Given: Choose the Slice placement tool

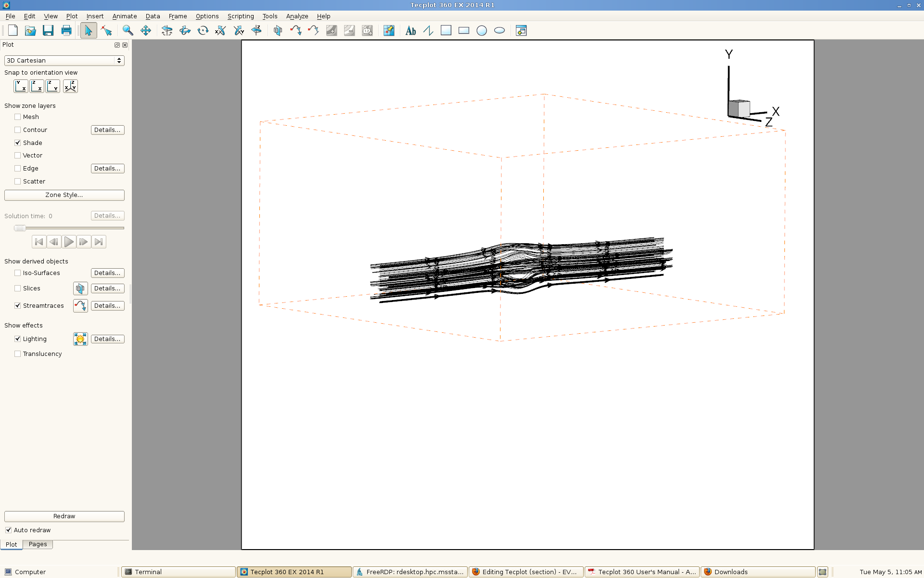Looking at the screenshot, I should point(278,30).
